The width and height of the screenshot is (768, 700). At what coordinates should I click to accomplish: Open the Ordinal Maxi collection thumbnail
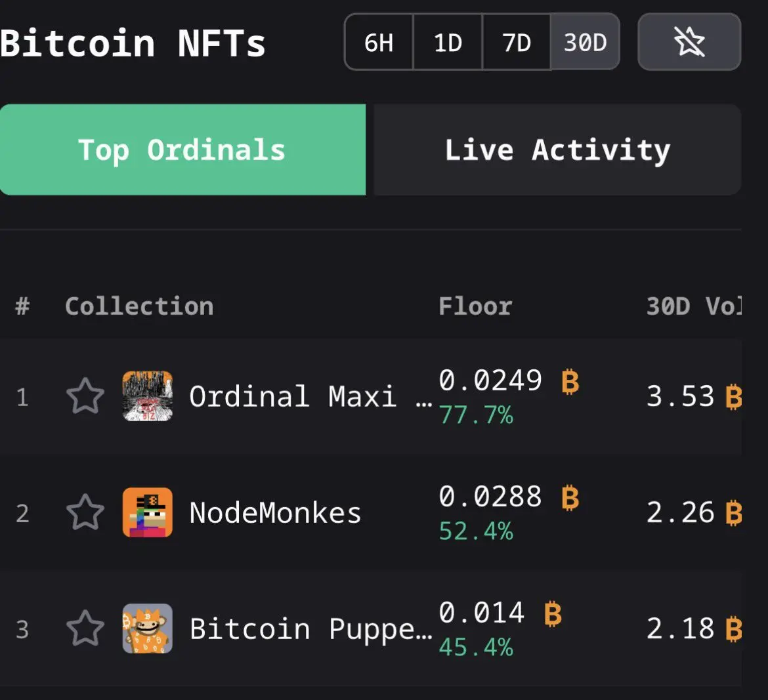point(148,396)
